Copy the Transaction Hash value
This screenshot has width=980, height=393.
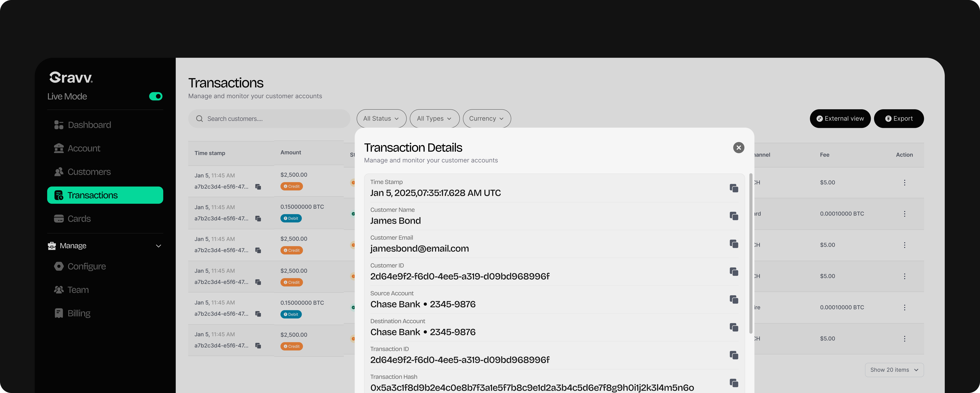(x=734, y=383)
